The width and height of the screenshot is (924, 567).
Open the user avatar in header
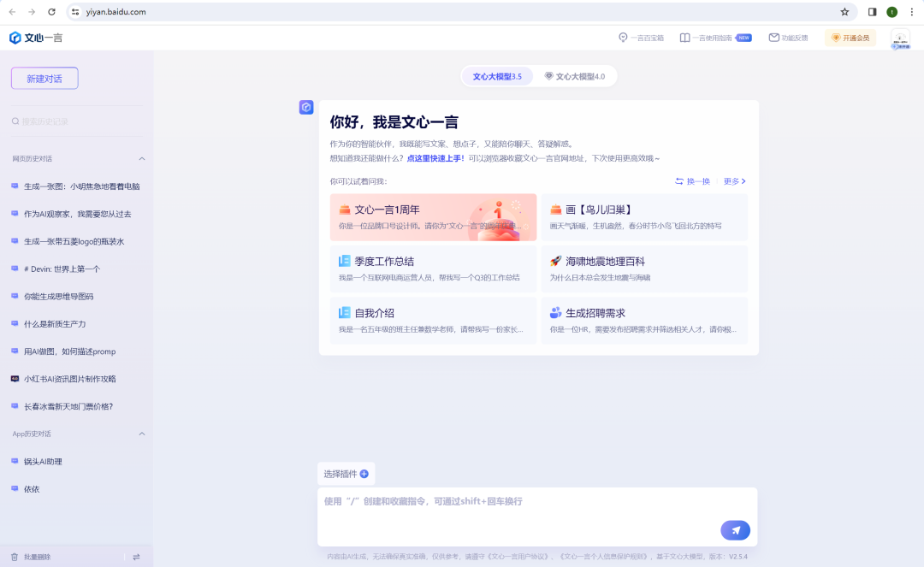(x=900, y=38)
